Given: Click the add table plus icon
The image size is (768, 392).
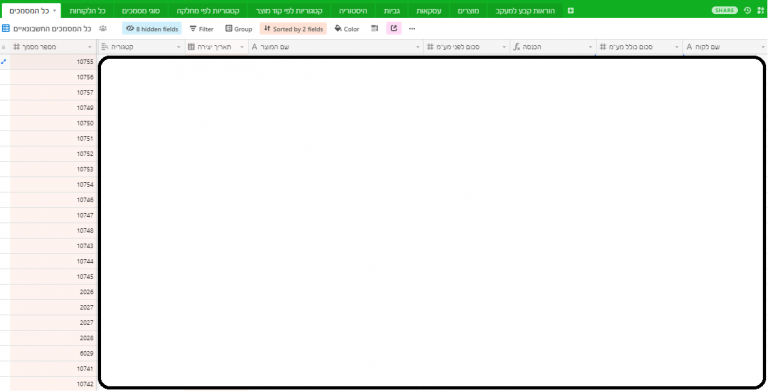Looking at the screenshot, I should click(x=571, y=10).
